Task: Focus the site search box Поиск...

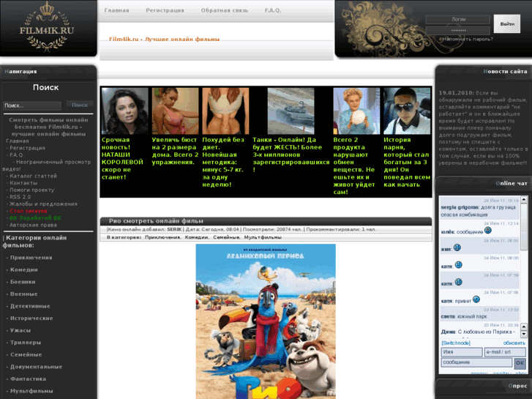Action: pyautogui.click(x=32, y=105)
